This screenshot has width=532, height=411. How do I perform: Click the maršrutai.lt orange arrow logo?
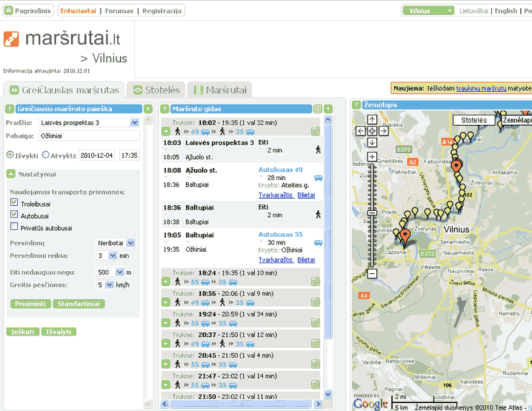(x=11, y=39)
